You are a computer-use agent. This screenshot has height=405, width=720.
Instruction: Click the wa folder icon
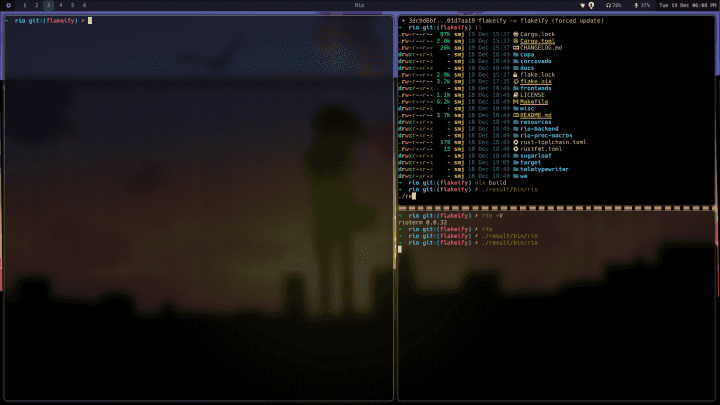pos(516,176)
